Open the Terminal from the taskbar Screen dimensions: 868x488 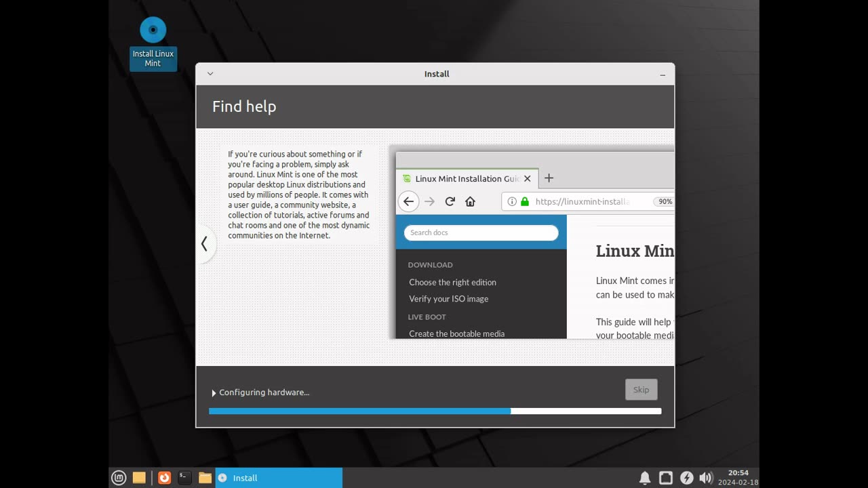pyautogui.click(x=184, y=478)
